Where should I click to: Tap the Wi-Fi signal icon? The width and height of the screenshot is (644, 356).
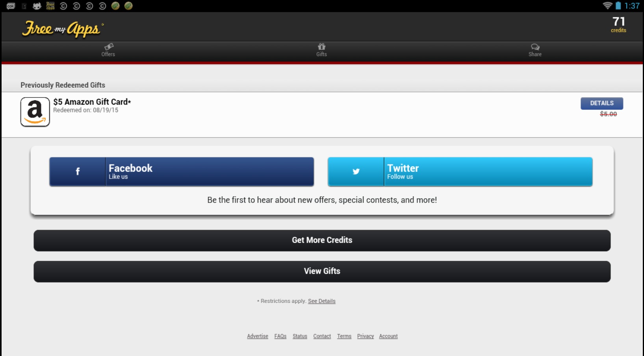607,6
